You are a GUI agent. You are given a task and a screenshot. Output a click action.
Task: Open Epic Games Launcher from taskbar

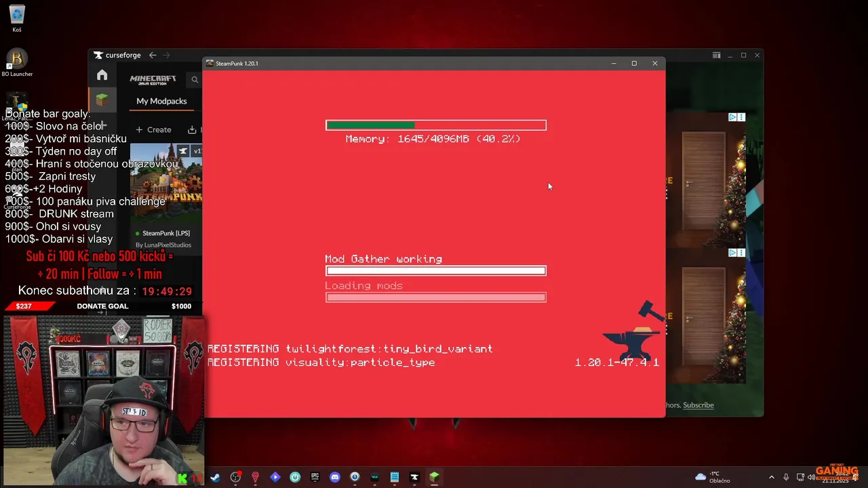click(315, 477)
